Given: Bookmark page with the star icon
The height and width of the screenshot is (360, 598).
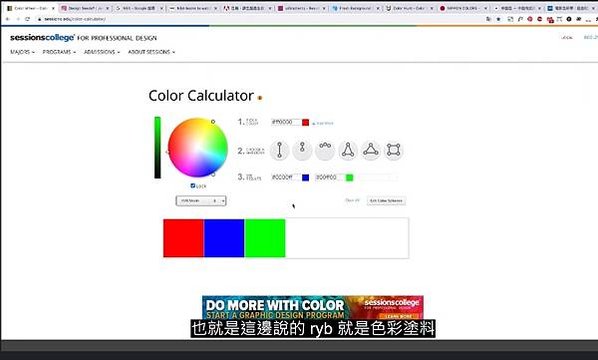Looking at the screenshot, I should click(x=498, y=19).
